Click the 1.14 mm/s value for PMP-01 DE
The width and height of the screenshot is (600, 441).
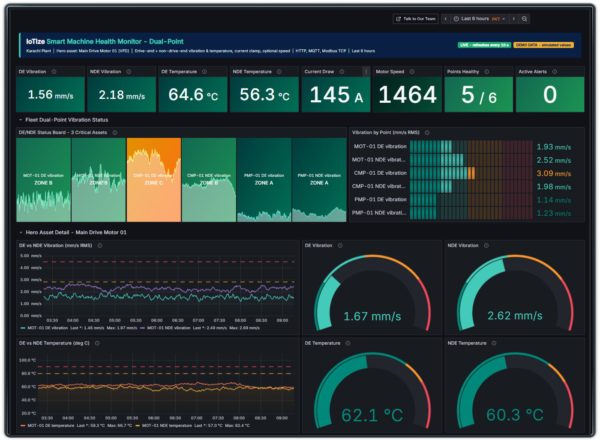pyautogui.click(x=553, y=200)
